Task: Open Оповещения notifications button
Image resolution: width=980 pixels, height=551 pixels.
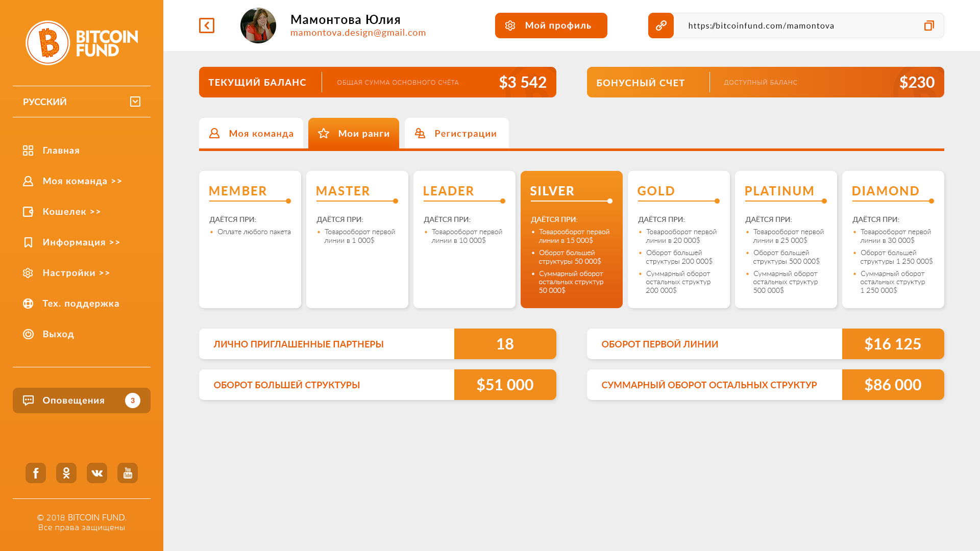Action: 82,400
